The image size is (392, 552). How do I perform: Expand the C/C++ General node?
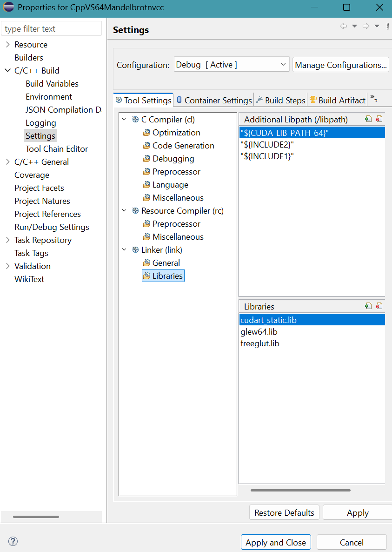(x=8, y=162)
